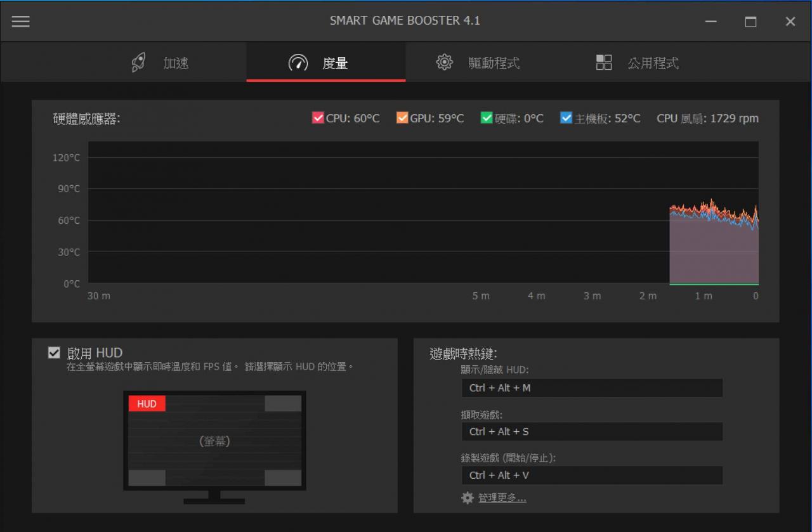The image size is (812, 532).
Task: Click the grid icon for 公用程式
Action: [604, 62]
